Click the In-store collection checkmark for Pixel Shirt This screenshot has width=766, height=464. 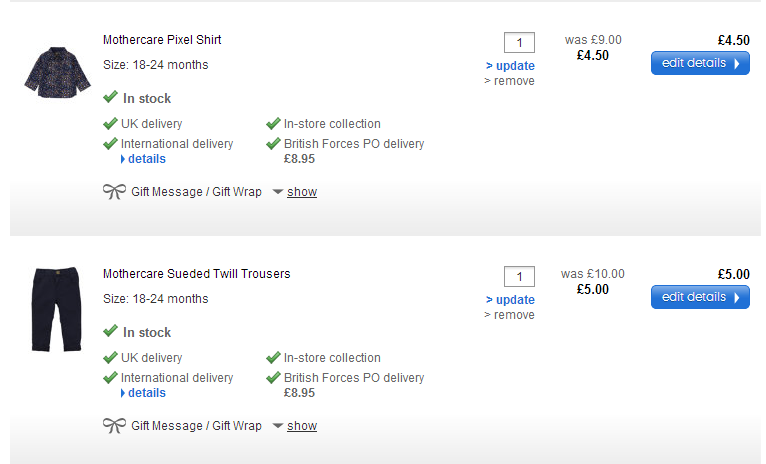tap(273, 124)
